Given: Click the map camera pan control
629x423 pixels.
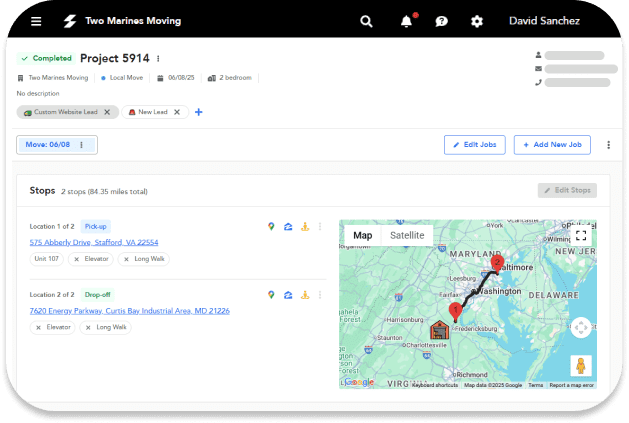Looking at the screenshot, I should click(581, 328).
